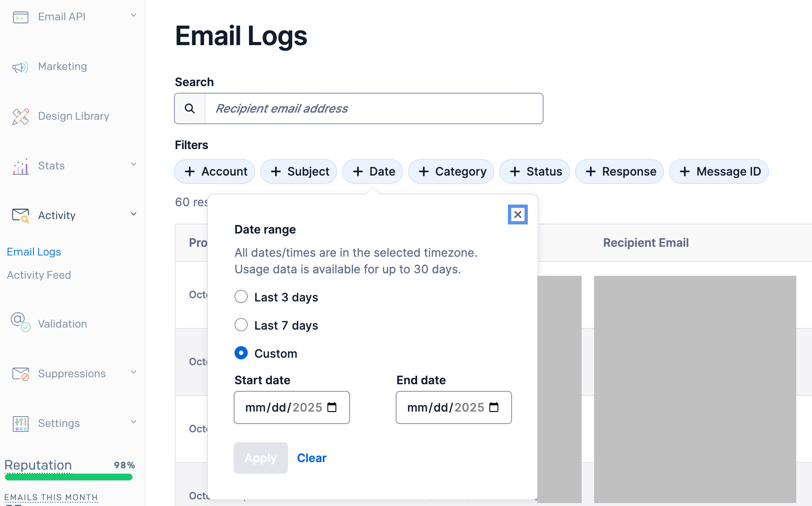Image resolution: width=812 pixels, height=506 pixels.
Task: Expand the Email API chevron
Action: pos(133,15)
